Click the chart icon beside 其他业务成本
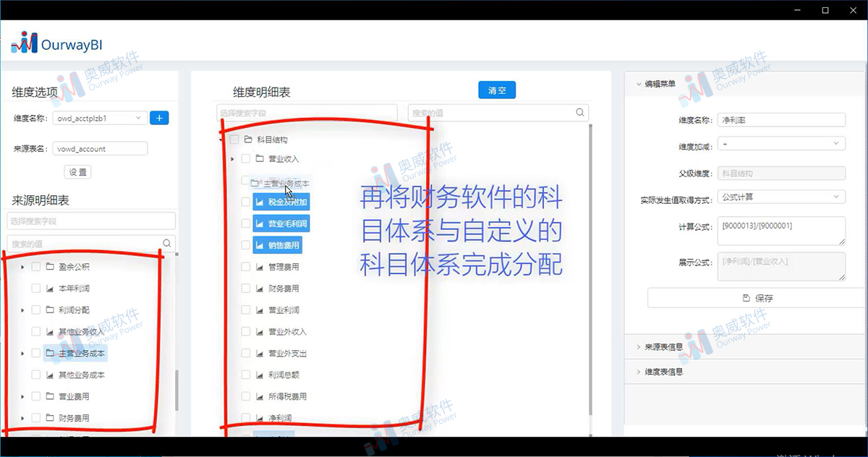Image resolution: width=868 pixels, height=457 pixels. (51, 375)
